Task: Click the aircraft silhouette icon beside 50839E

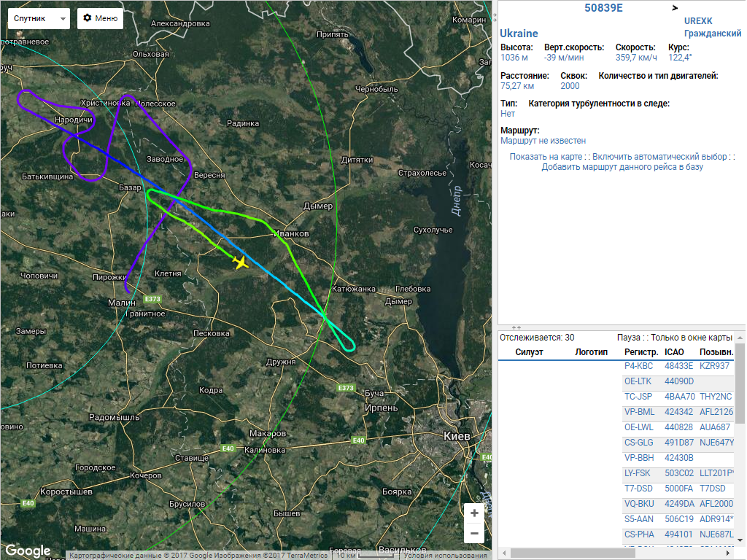Action: 675,8
